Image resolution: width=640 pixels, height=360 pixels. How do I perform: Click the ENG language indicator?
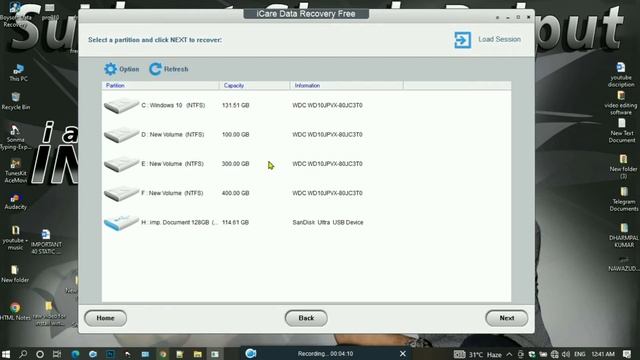click(580, 354)
